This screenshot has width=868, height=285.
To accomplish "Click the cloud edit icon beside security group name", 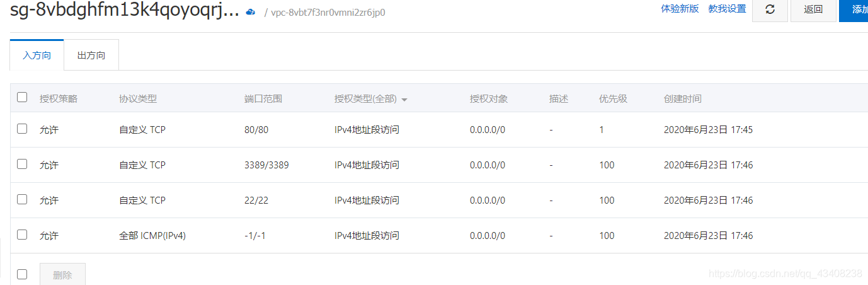I will [251, 12].
